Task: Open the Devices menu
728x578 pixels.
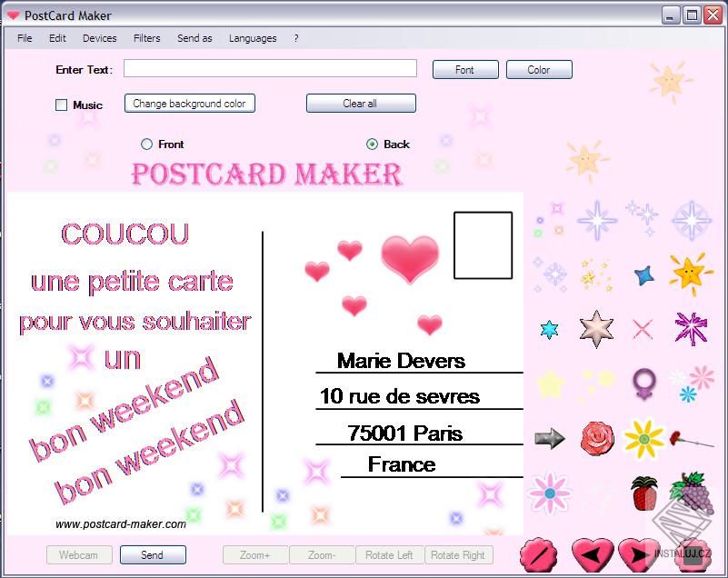Action: tap(99, 38)
